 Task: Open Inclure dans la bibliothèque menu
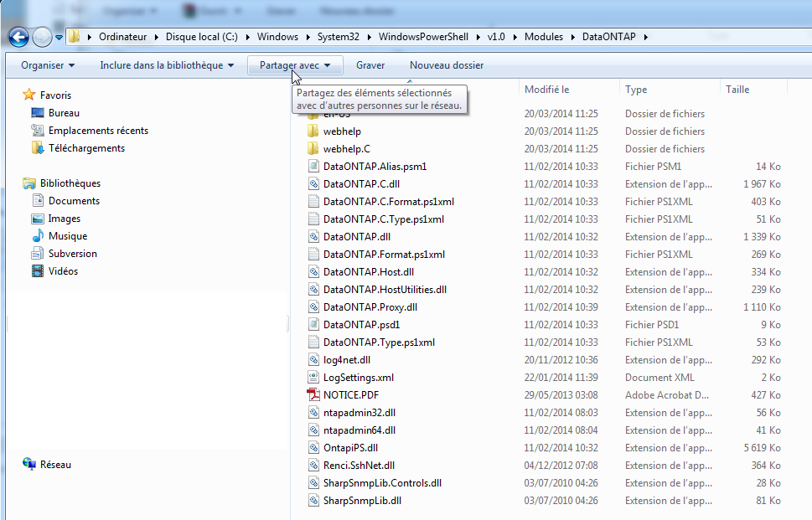(x=167, y=65)
